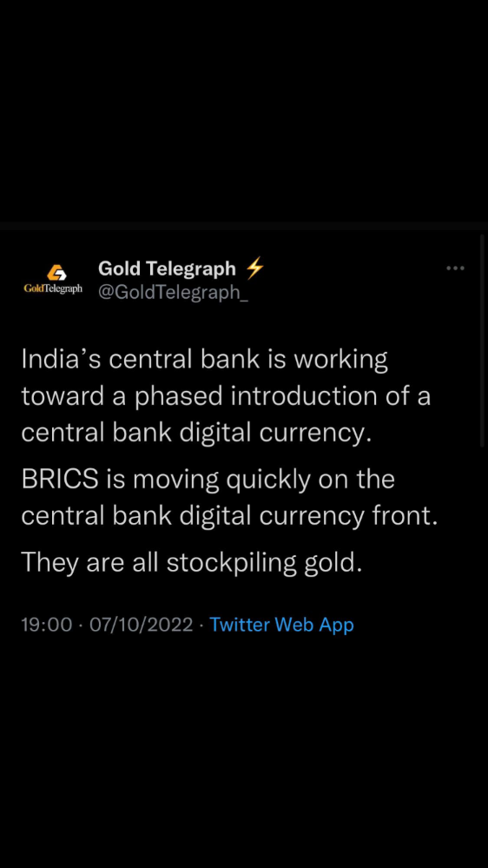Click the 07/10/2022 date
Image resolution: width=488 pixels, height=868 pixels.
point(141,625)
